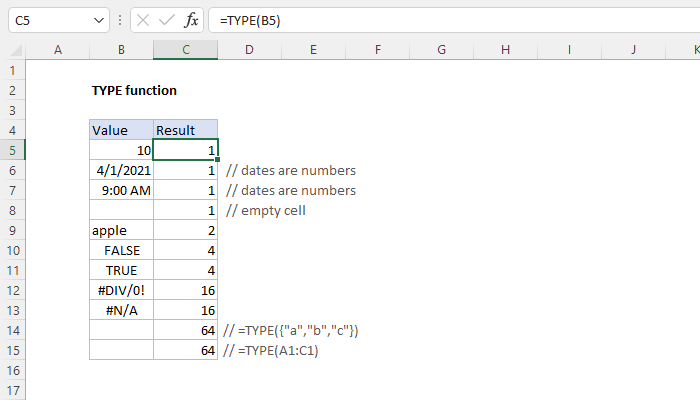Screen dimensions: 700x400
Task: Select column J header
Action: (x=633, y=50)
